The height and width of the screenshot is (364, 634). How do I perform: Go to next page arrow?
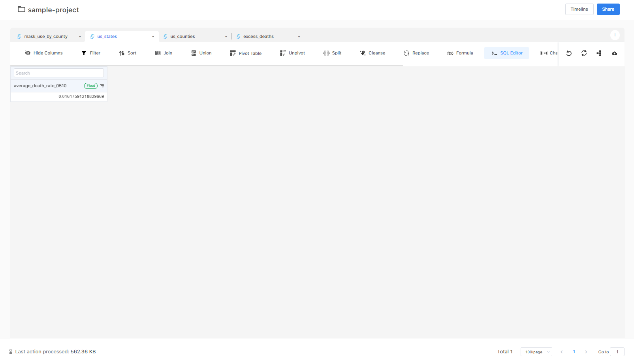pyautogui.click(x=586, y=352)
